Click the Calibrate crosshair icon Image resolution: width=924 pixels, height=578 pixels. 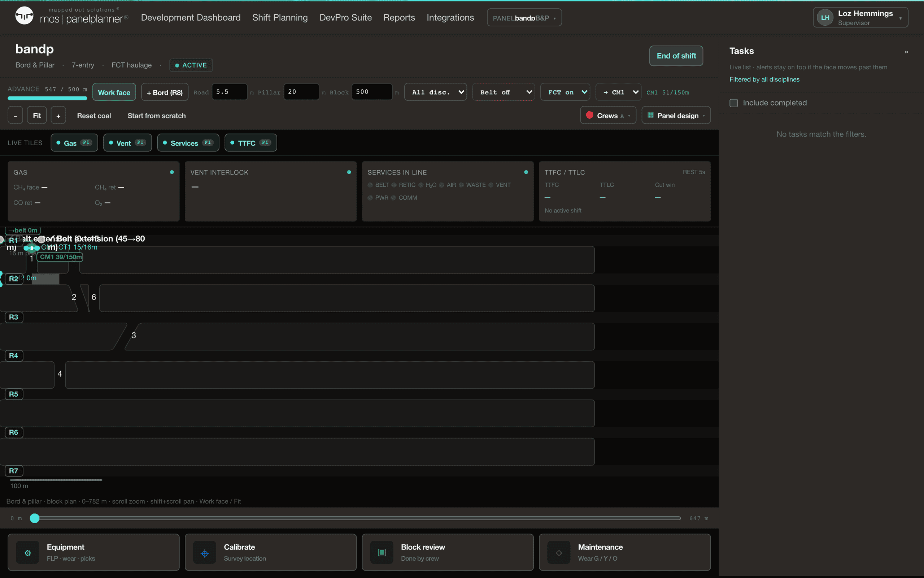pyautogui.click(x=205, y=552)
